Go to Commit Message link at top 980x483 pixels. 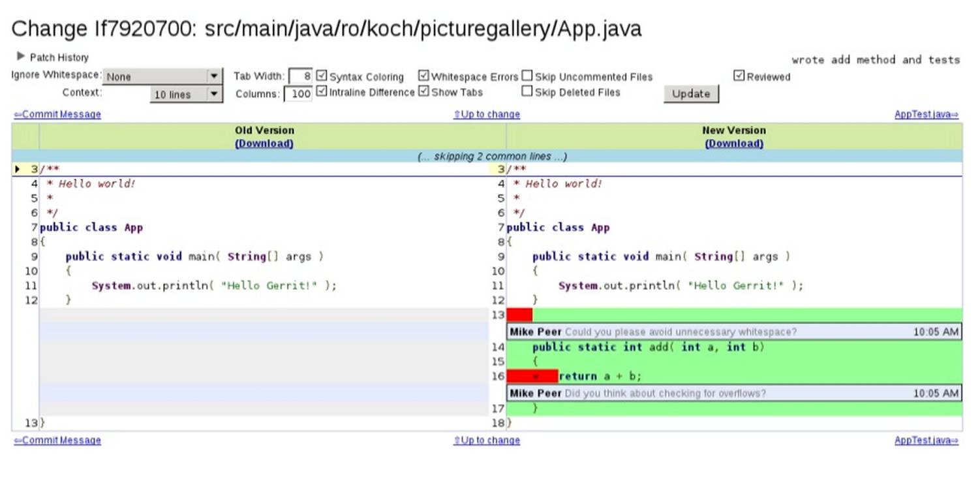[57, 114]
